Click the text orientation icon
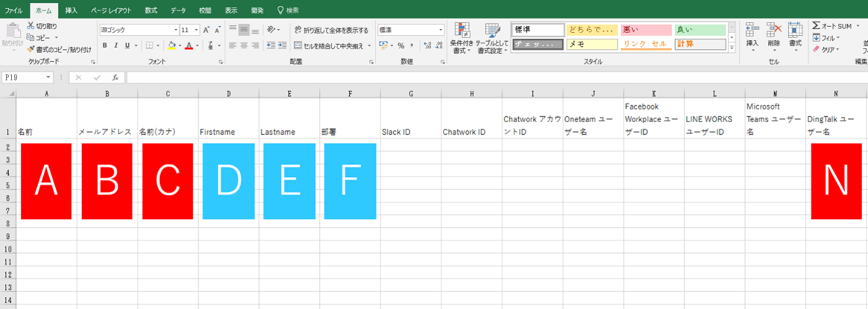868x309 pixels. [272, 30]
